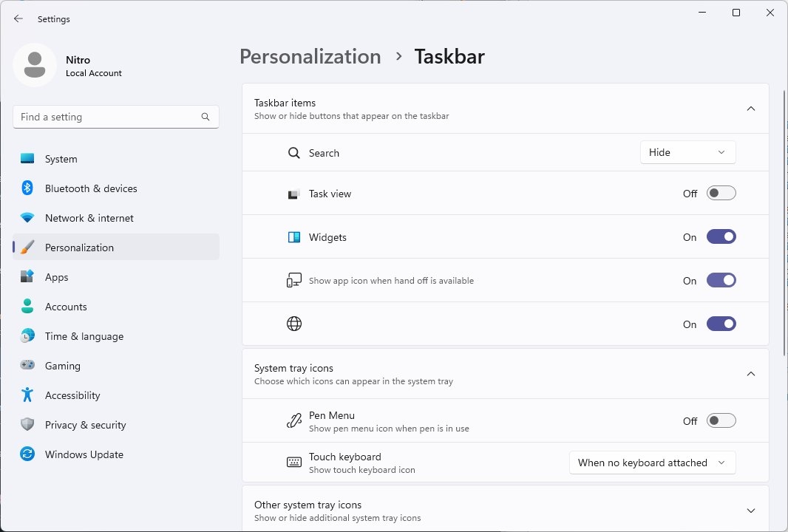Image resolution: width=788 pixels, height=532 pixels.
Task: Click the Accessibility figure icon
Action: pyautogui.click(x=27, y=395)
